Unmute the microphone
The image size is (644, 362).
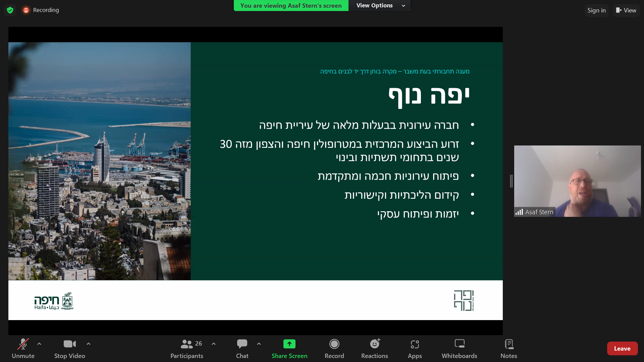click(23, 348)
